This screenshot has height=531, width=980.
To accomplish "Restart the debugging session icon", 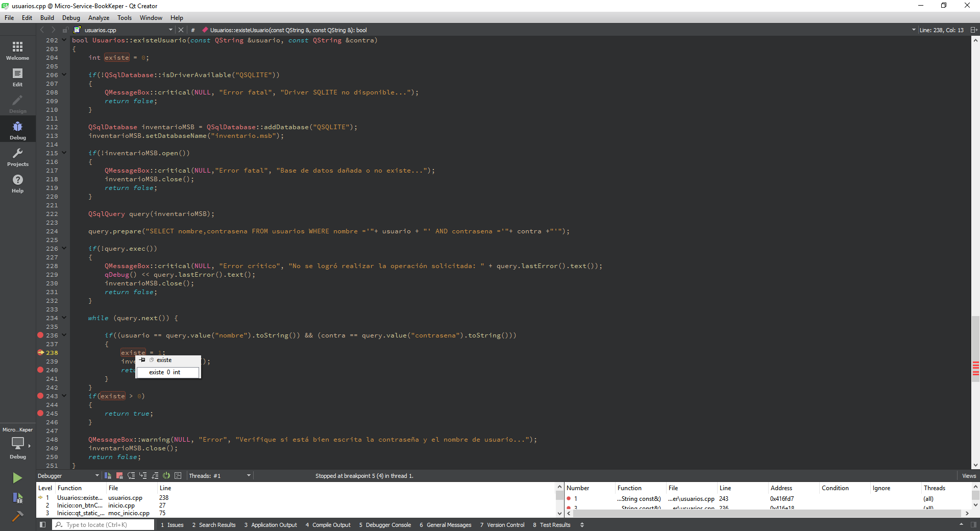I will 166,475.
